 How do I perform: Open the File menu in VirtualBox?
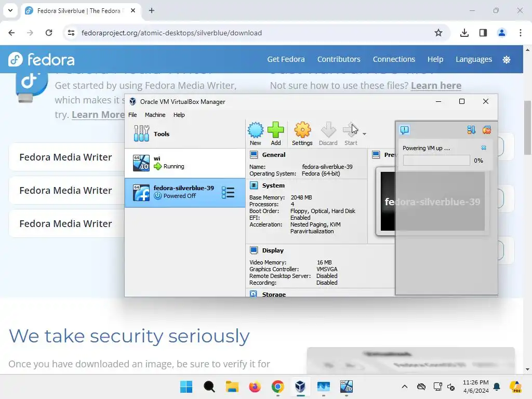[132, 115]
